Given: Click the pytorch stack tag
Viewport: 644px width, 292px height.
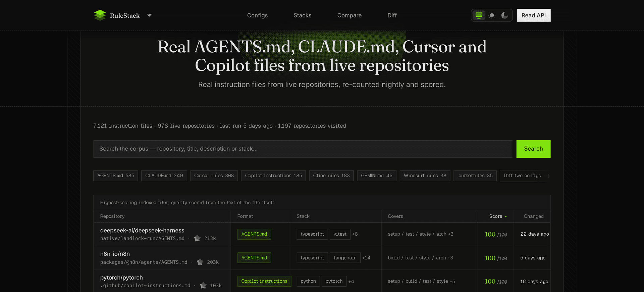Looking at the screenshot, I should click(334, 281).
